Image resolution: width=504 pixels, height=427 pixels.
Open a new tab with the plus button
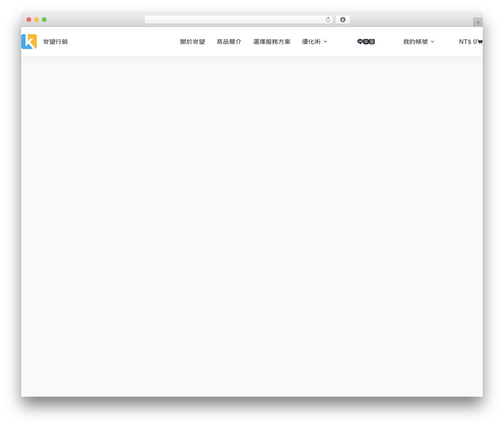[x=478, y=22]
